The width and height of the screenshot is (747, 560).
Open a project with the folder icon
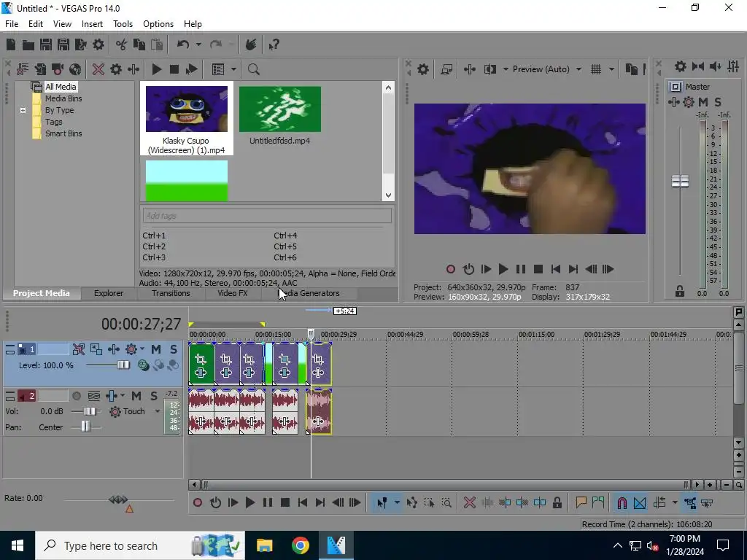(28, 44)
